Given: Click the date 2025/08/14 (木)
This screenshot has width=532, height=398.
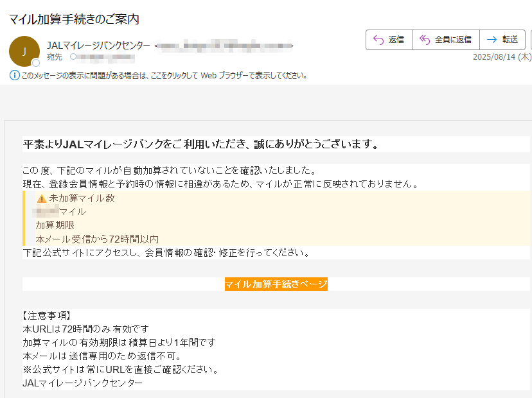Looking at the screenshot, I should (502, 57).
